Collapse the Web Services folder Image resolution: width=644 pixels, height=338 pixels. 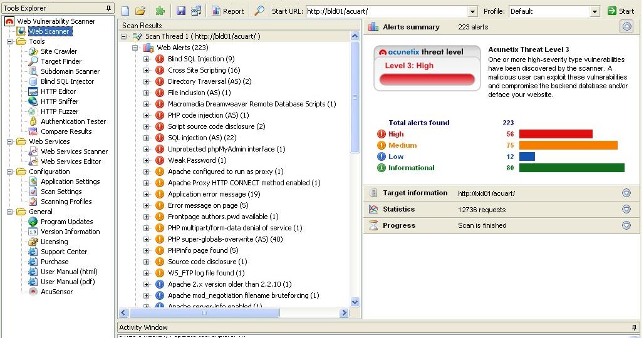[x=9, y=141]
